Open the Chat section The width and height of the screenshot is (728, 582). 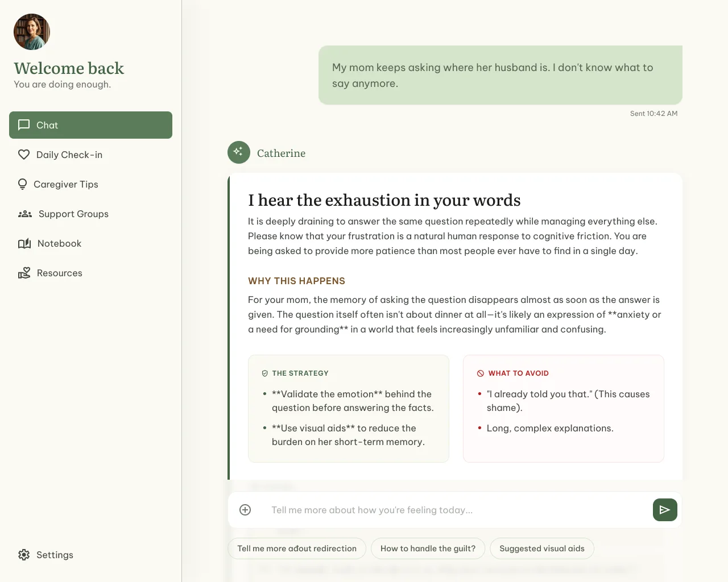coord(90,125)
